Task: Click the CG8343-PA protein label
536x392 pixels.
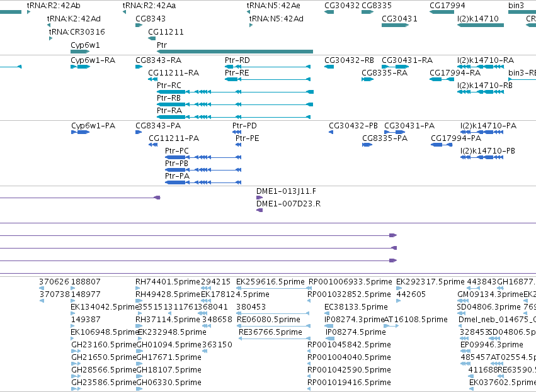Action: pos(158,126)
